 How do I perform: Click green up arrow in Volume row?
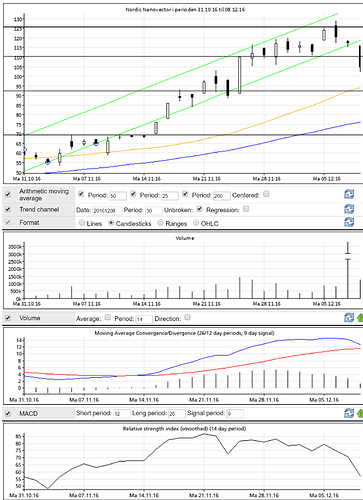[360, 317]
